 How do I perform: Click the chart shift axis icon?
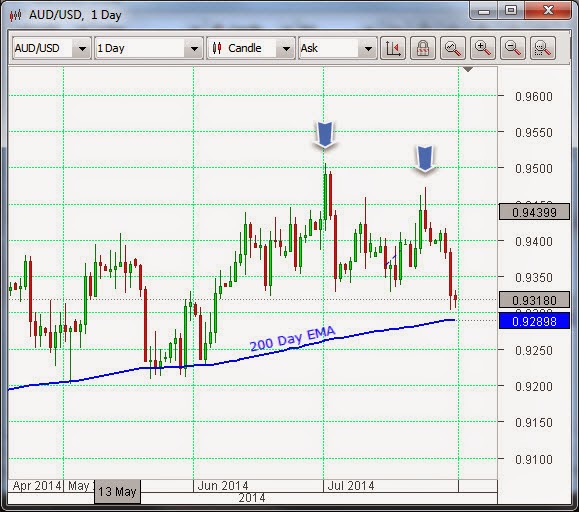[x=393, y=48]
